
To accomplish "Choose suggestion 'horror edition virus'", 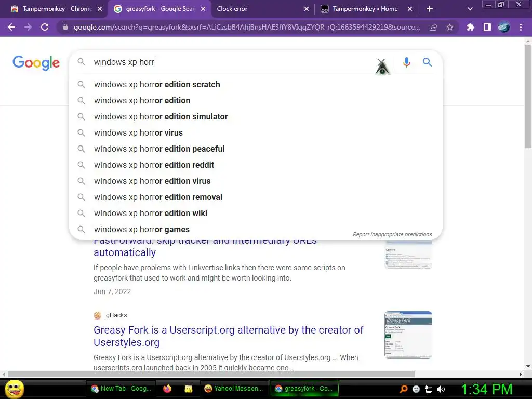I will pyautogui.click(x=256, y=181).
